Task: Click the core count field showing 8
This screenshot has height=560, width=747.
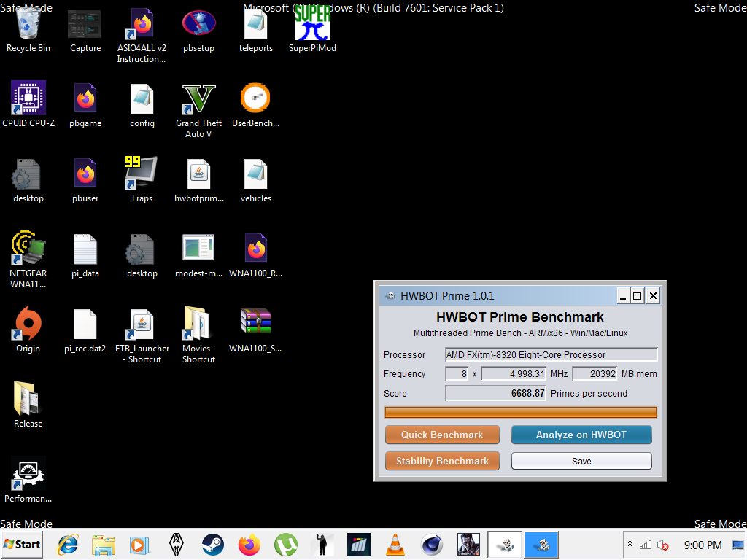Action: point(457,374)
